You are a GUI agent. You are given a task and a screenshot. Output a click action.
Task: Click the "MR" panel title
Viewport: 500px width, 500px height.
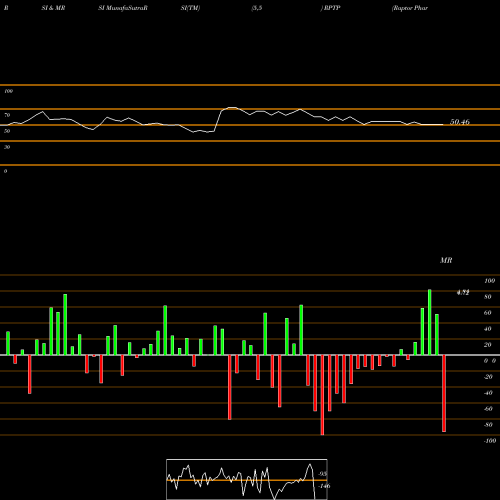pos(446,260)
